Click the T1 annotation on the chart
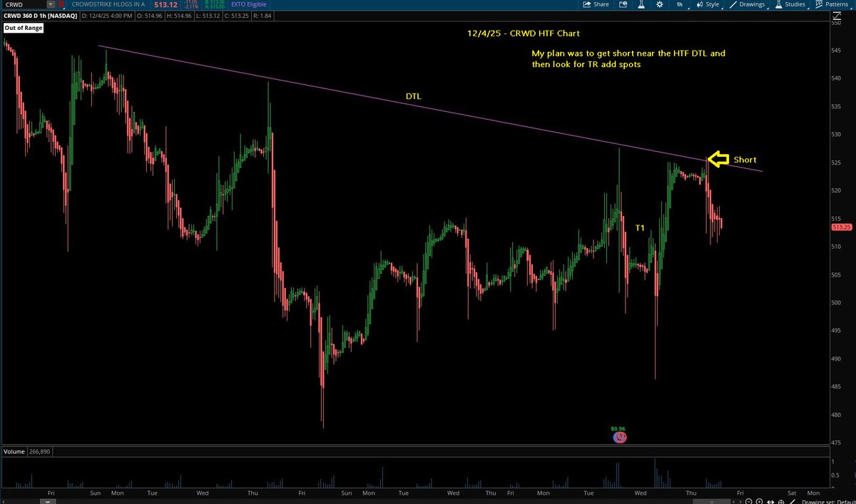Viewport: 856px width, 504px height. (x=640, y=228)
